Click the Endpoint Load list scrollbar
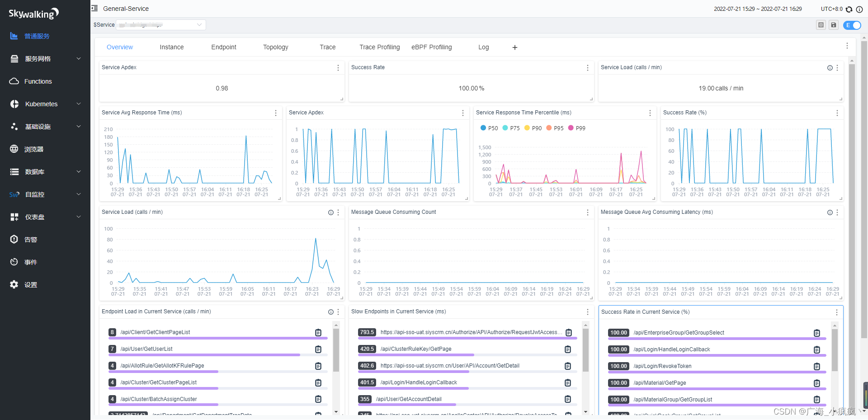 click(x=336, y=350)
